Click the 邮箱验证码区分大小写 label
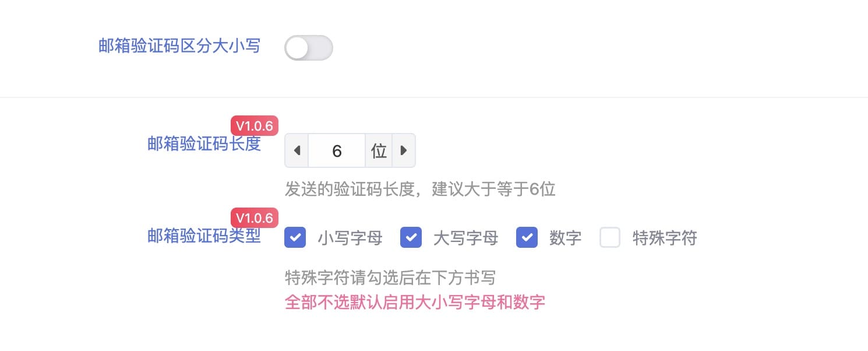Viewport: 868px width, 351px height. (179, 46)
